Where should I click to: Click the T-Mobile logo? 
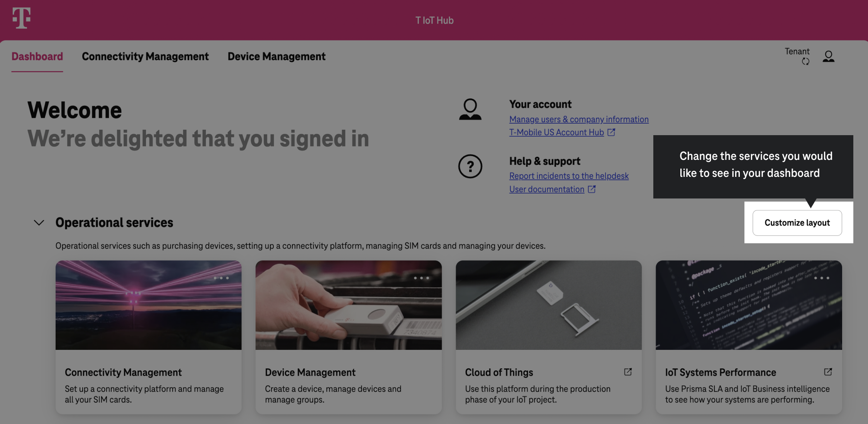[x=22, y=18]
